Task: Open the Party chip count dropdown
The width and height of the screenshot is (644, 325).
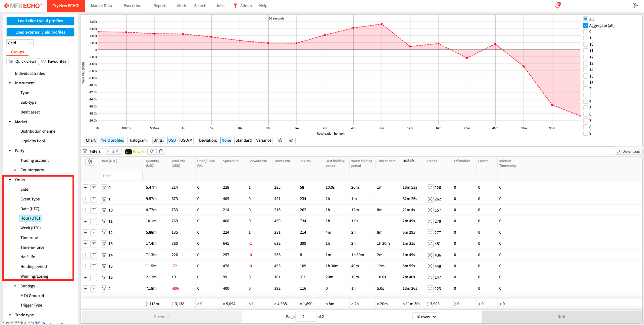Action: (x=128, y=152)
